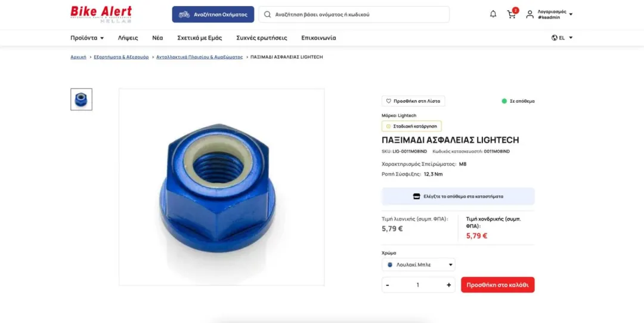Open the Λήψεις menu item

click(128, 38)
